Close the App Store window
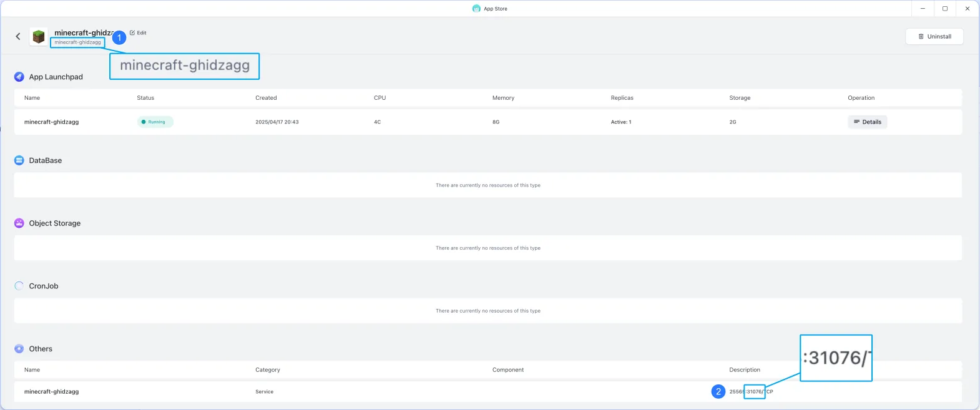The image size is (980, 410). [968, 9]
